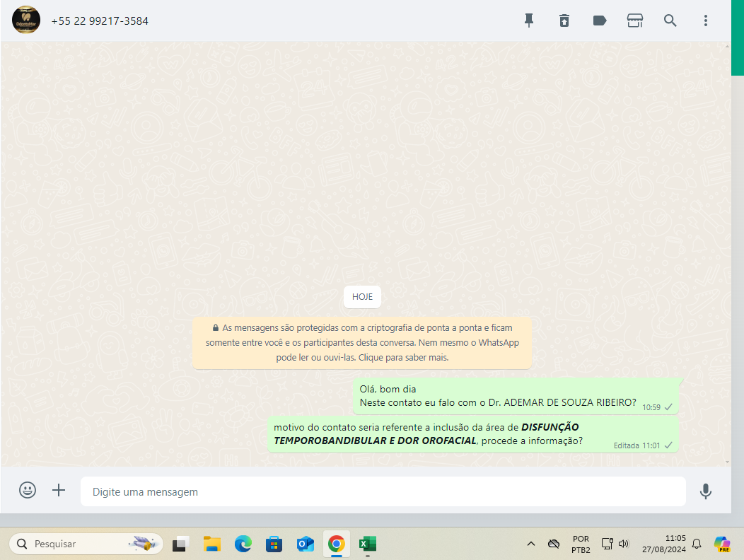This screenshot has width=744, height=560.
Task: Open the three-dot chat menu
Action: [x=706, y=21]
